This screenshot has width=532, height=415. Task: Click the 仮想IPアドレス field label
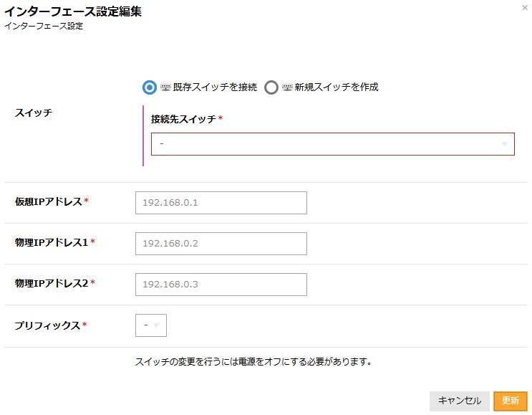tap(49, 201)
